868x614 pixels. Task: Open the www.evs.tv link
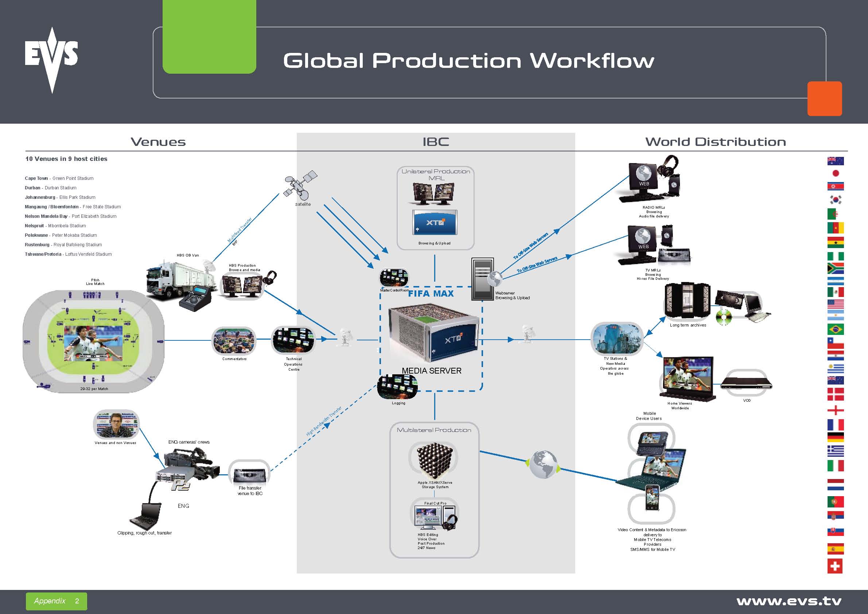[x=789, y=601]
